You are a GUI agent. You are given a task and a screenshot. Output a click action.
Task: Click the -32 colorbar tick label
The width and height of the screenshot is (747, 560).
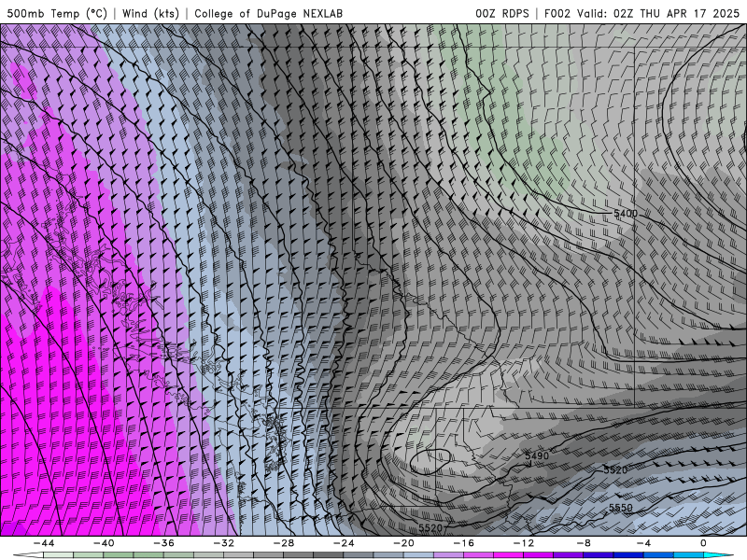[223, 543]
